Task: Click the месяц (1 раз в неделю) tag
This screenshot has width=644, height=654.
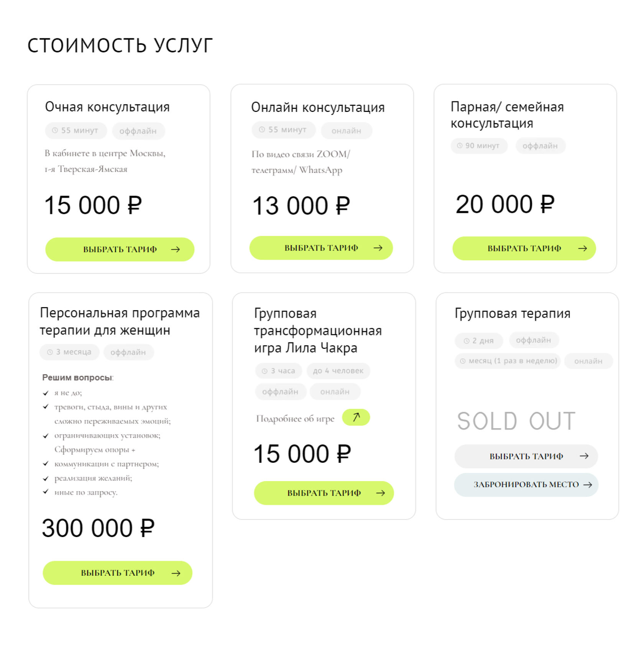Action: point(508,361)
